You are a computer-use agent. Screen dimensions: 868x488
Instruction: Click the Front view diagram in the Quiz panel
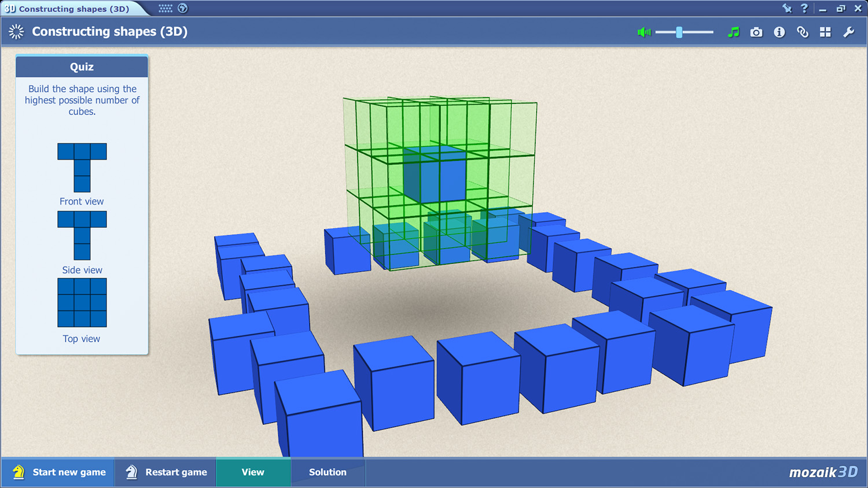82,168
